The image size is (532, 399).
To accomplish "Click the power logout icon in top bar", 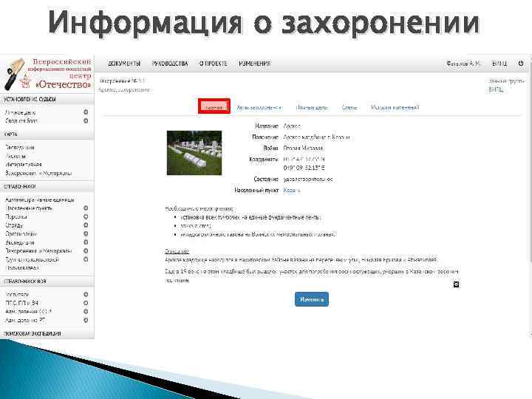I will tap(521, 63).
